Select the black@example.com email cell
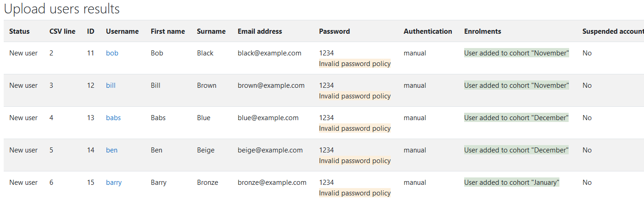Viewport: 644px width, 201px height. [270, 53]
